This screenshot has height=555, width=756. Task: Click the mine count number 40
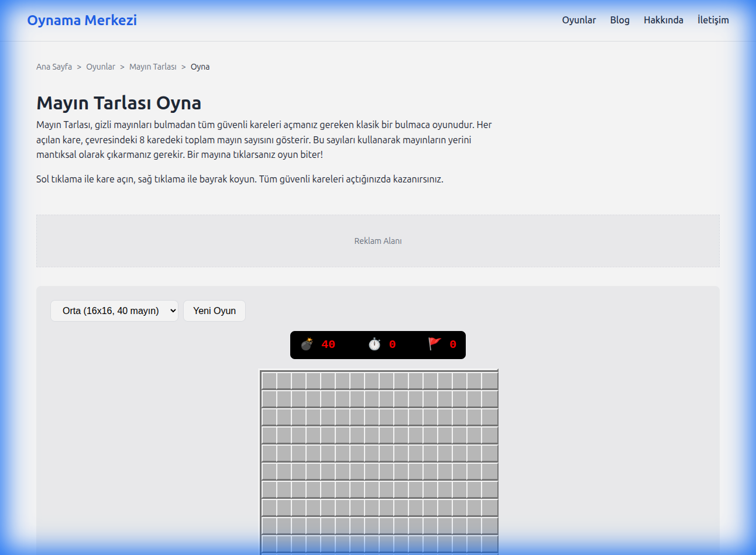[x=328, y=345]
